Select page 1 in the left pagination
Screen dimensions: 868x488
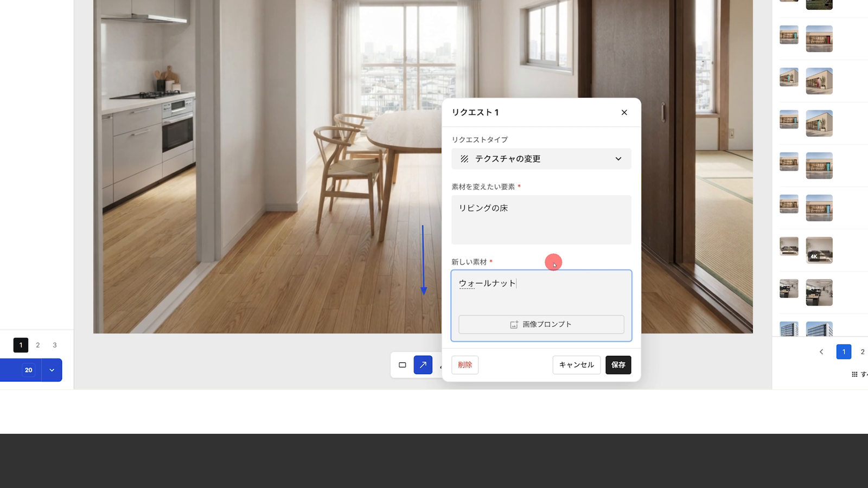(x=21, y=345)
